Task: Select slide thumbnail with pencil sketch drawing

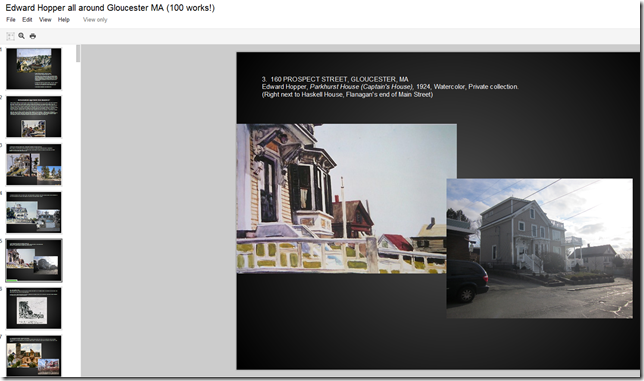Action: [x=34, y=308]
